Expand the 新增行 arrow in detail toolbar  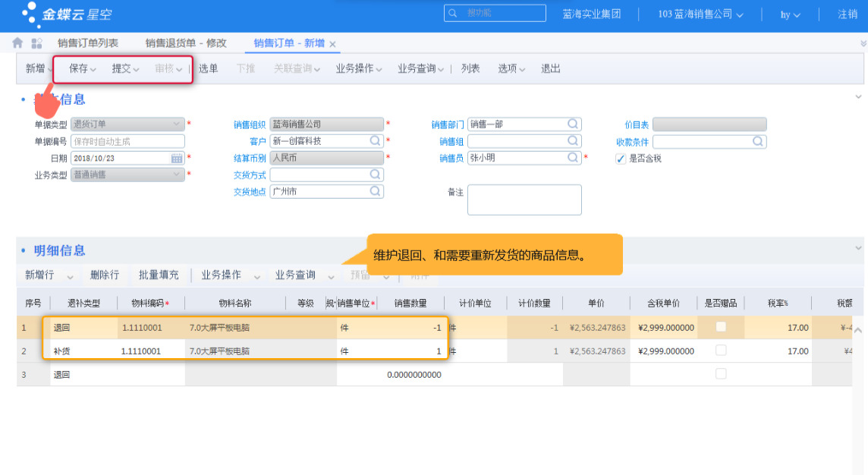click(70, 277)
